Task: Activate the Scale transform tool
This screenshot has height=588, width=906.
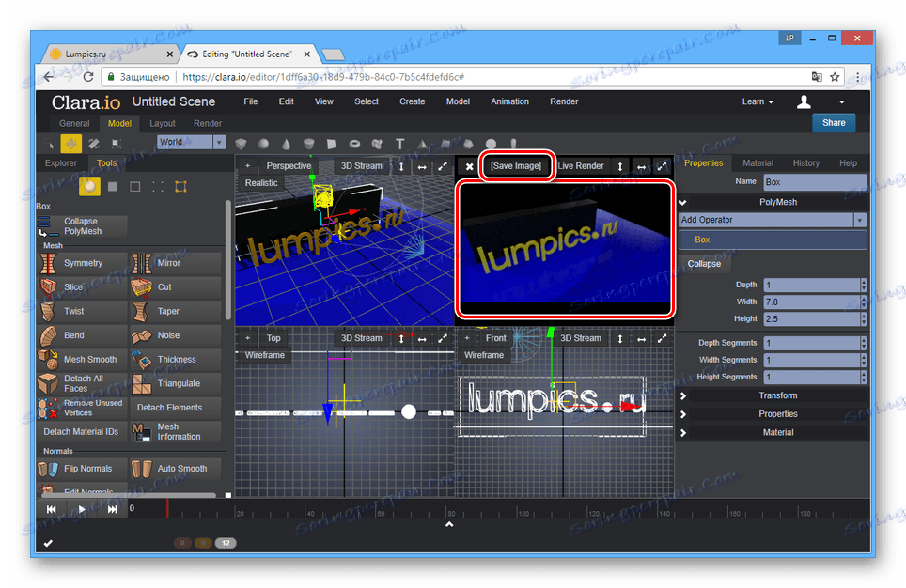Action: pyautogui.click(x=117, y=144)
